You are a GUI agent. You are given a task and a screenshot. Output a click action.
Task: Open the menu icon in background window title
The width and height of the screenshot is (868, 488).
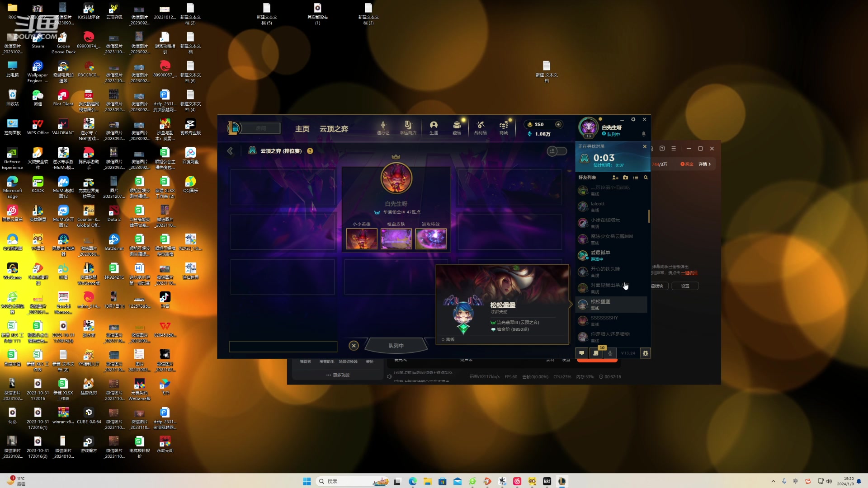click(x=674, y=148)
